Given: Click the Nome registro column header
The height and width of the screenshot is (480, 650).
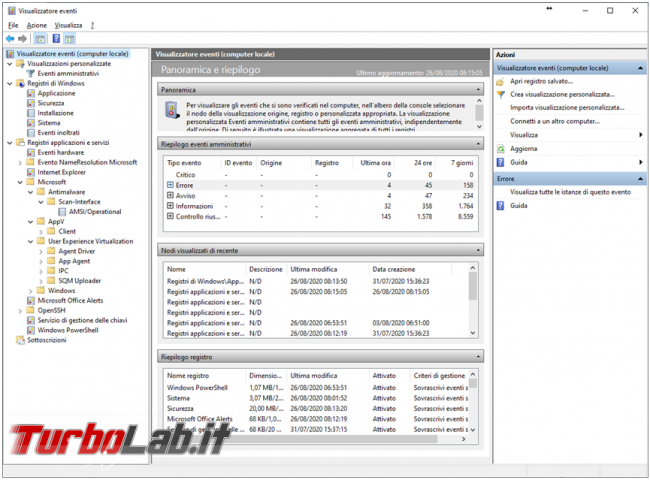Looking at the screenshot, I should tap(204, 376).
